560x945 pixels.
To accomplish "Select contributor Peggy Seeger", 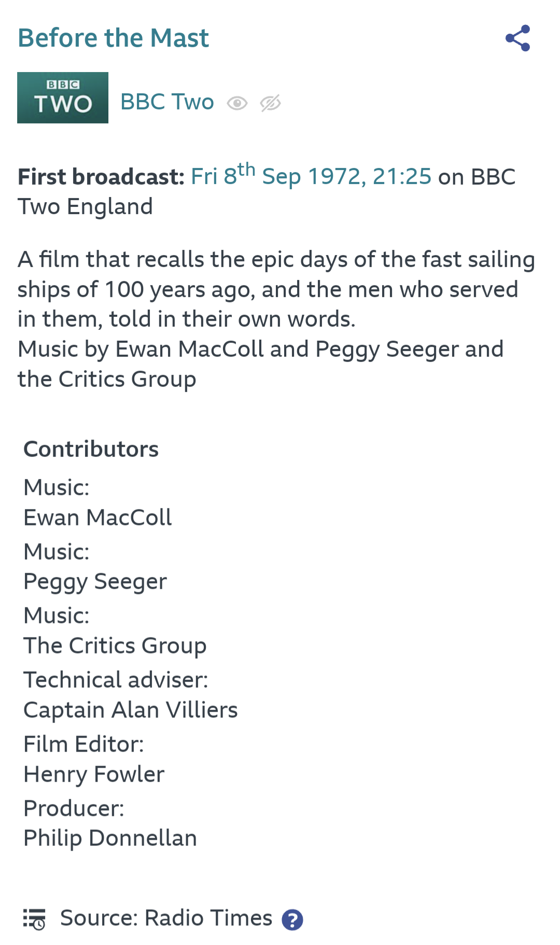I will click(x=95, y=582).
